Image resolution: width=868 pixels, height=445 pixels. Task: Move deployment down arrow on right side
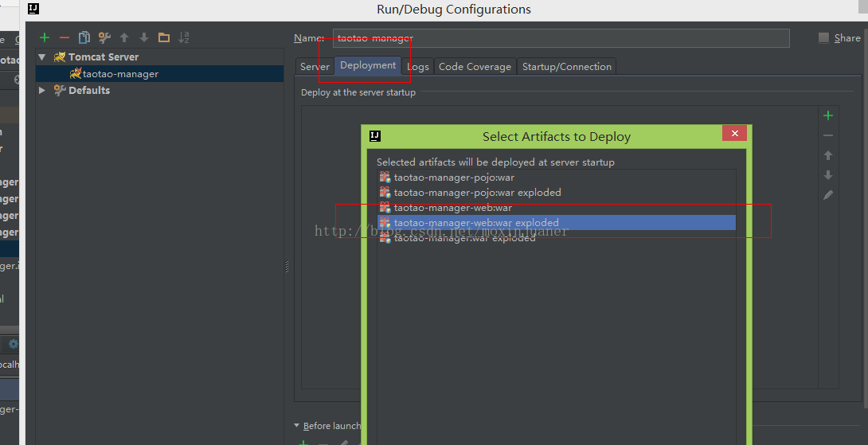828,175
